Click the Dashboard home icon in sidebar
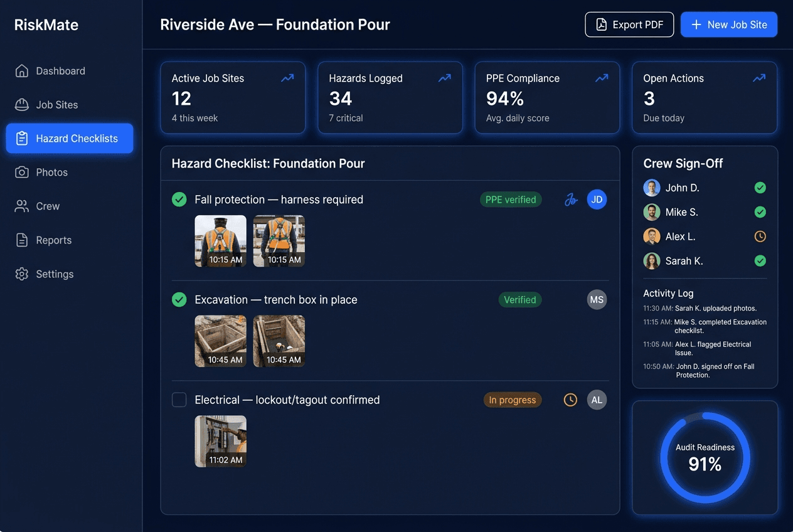Viewport: 793px width, 532px height. click(x=22, y=71)
